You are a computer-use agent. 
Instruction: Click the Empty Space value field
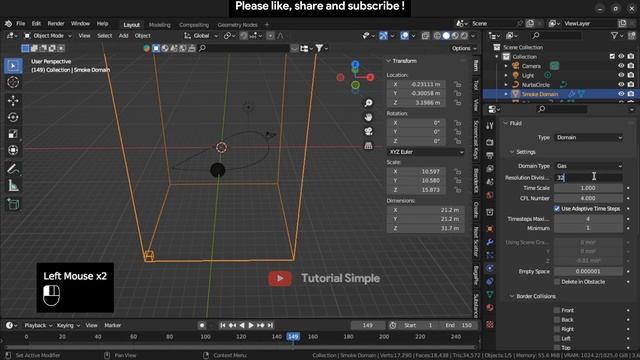[588, 271]
